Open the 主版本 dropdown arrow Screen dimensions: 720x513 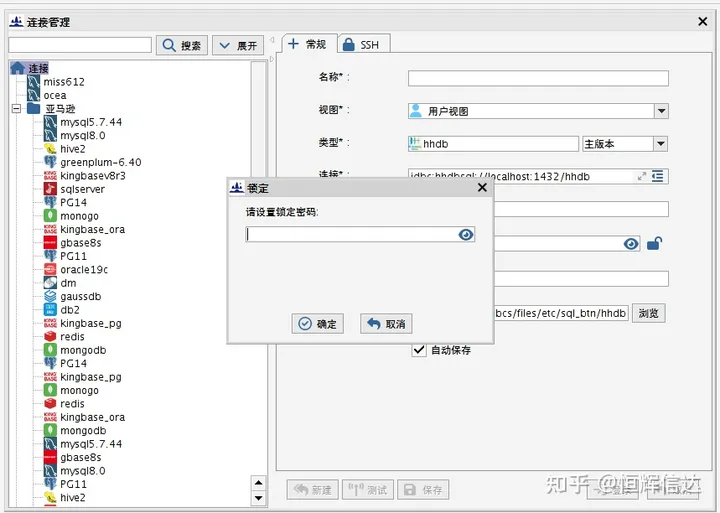[661, 144]
